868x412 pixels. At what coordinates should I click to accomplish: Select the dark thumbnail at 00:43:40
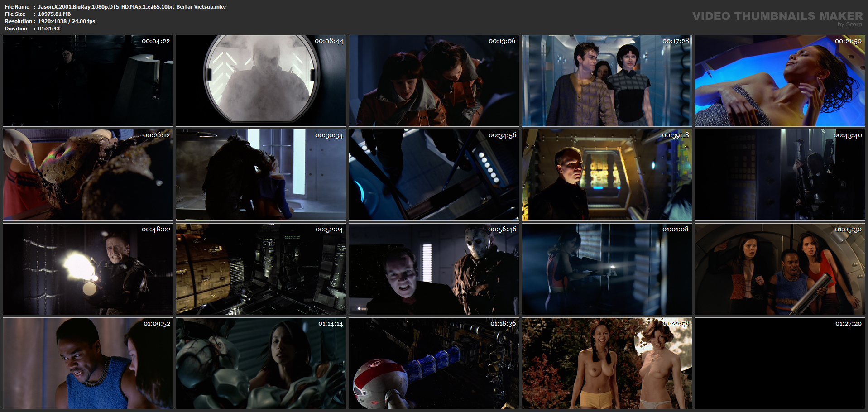(x=780, y=175)
